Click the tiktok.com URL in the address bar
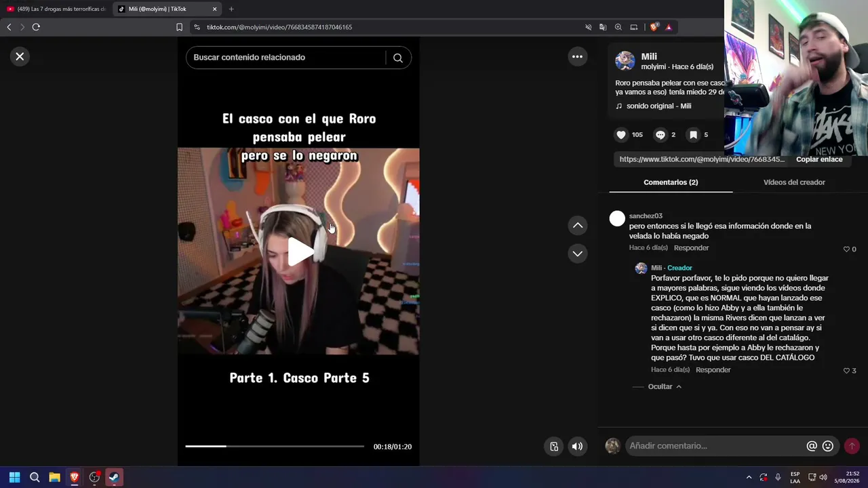The image size is (868, 488). point(279,27)
